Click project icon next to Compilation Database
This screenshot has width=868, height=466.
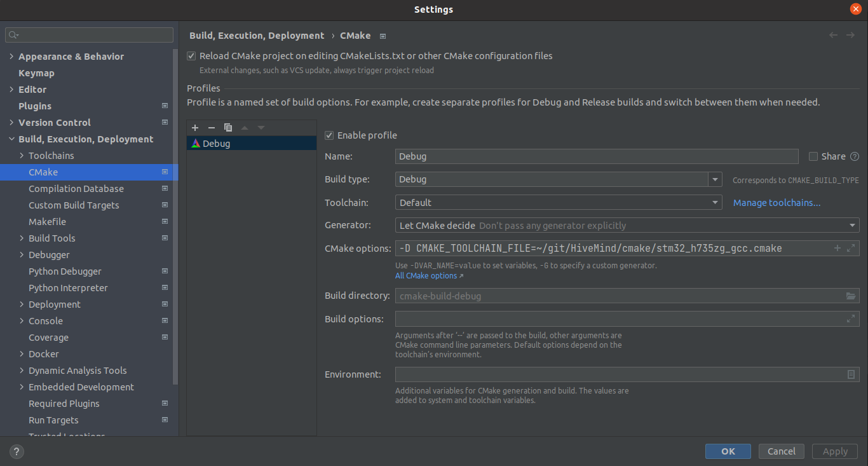point(165,188)
